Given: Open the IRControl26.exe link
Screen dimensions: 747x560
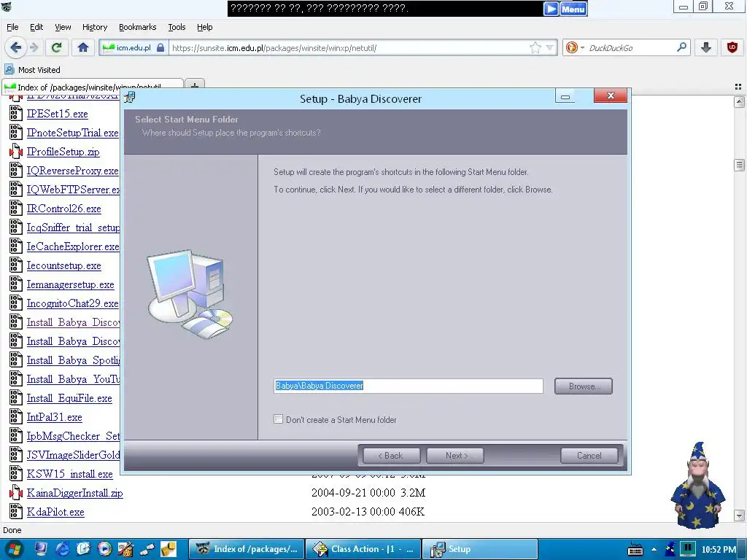Looking at the screenshot, I should tap(64, 209).
